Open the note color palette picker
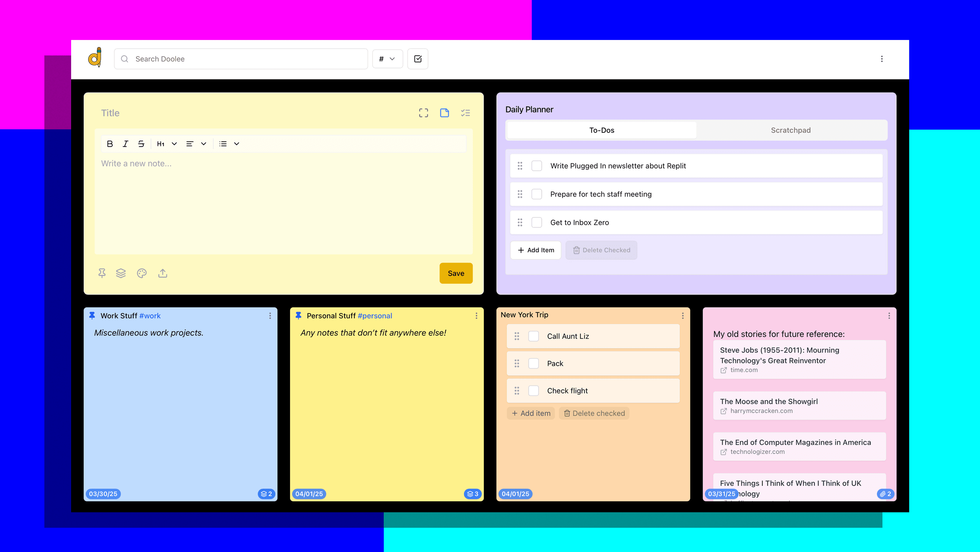Viewport: 980px width, 552px height. coord(141,273)
